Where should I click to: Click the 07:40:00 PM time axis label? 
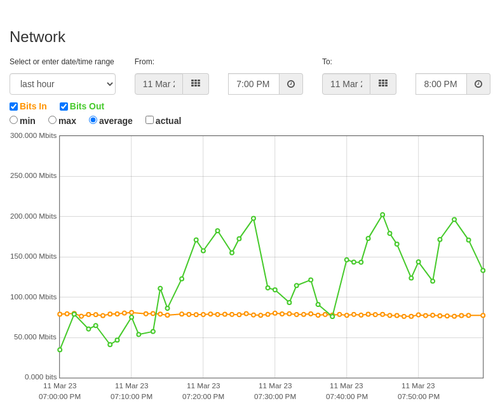click(x=347, y=397)
